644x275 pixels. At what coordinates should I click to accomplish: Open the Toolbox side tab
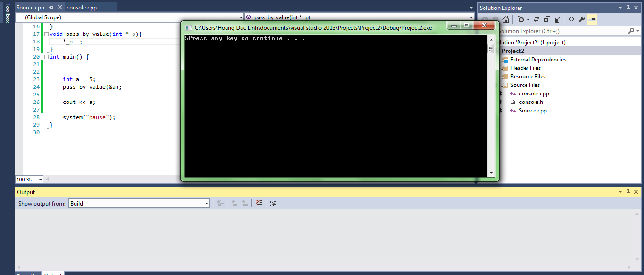(7, 13)
